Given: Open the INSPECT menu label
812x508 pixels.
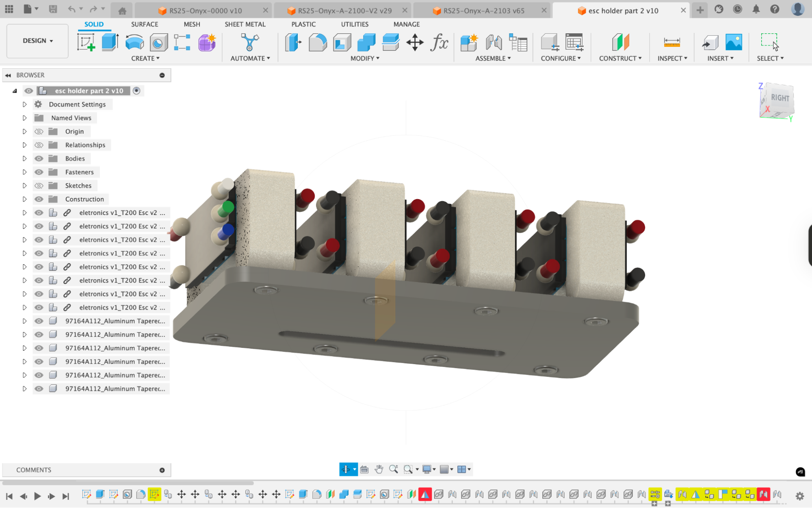Looking at the screenshot, I should click(672, 59).
